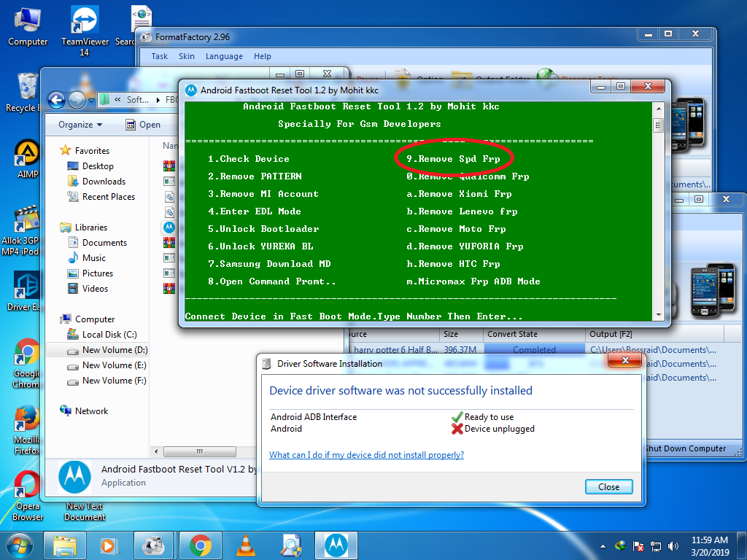This screenshot has width=747, height=560.
Task: Open Chrome from the taskbar
Action: coord(200,545)
